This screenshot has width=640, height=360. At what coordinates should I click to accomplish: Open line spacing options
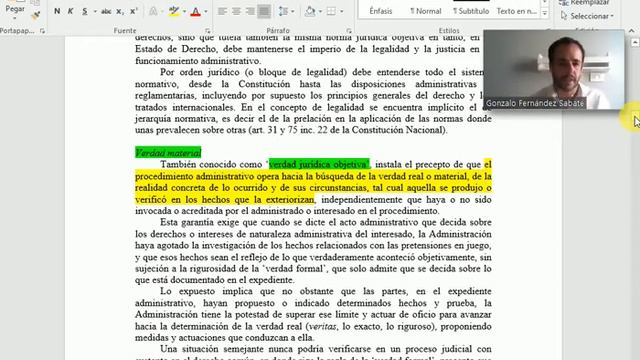283,11
